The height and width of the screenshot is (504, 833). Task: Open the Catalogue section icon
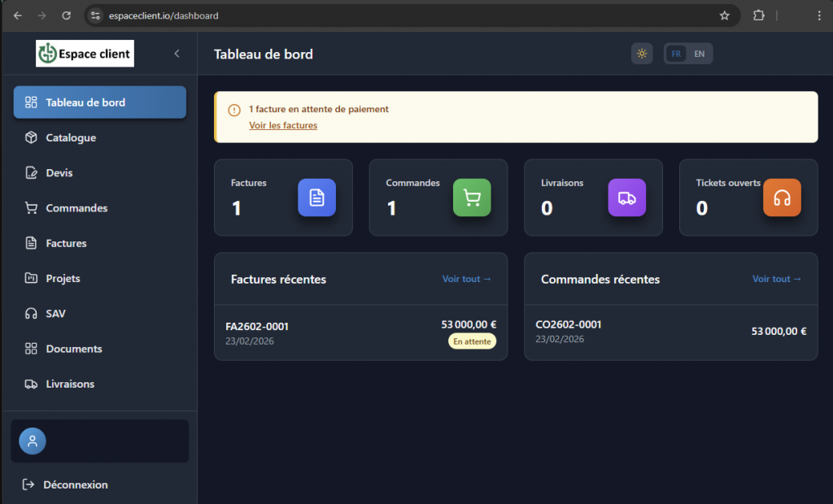tap(28, 137)
